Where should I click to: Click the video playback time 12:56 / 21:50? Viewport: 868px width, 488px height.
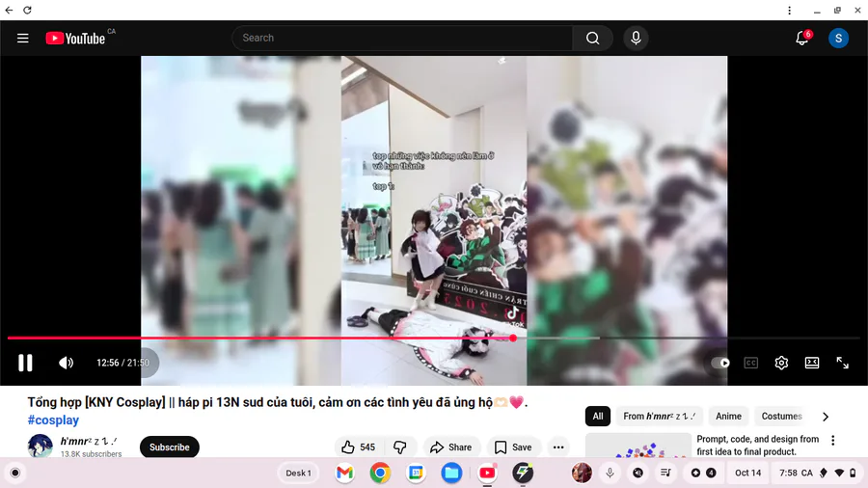(122, 363)
